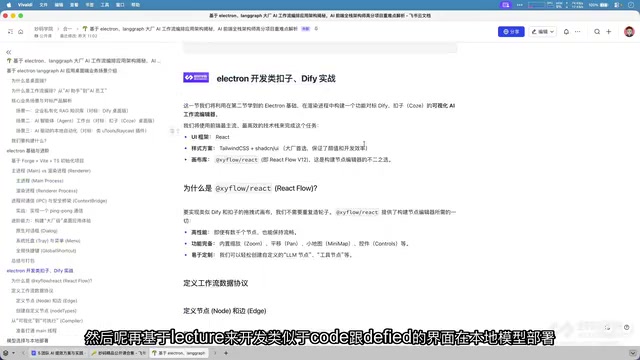
Task: Select outline item about IPC and ContextBridge
Action: (59, 201)
